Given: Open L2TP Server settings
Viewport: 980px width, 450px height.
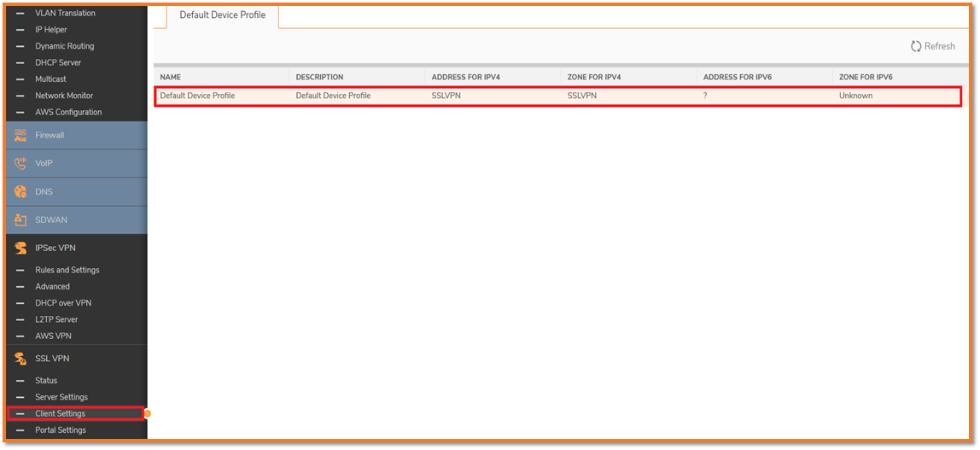Looking at the screenshot, I should point(56,319).
